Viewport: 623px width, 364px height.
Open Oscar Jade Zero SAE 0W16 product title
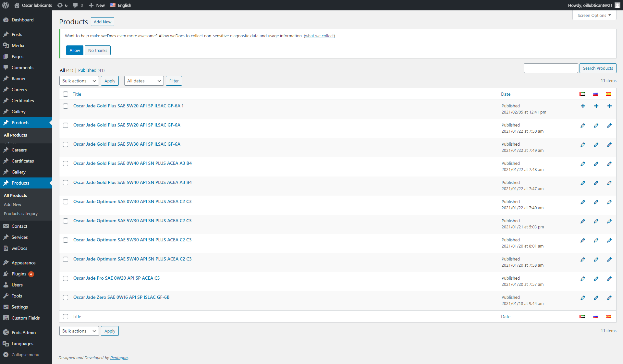click(x=121, y=297)
